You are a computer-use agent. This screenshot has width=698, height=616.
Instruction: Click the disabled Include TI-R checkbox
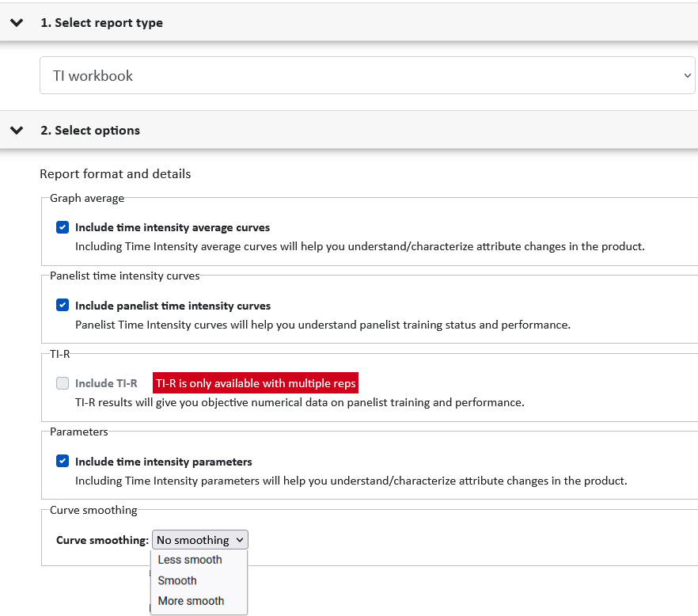click(63, 383)
